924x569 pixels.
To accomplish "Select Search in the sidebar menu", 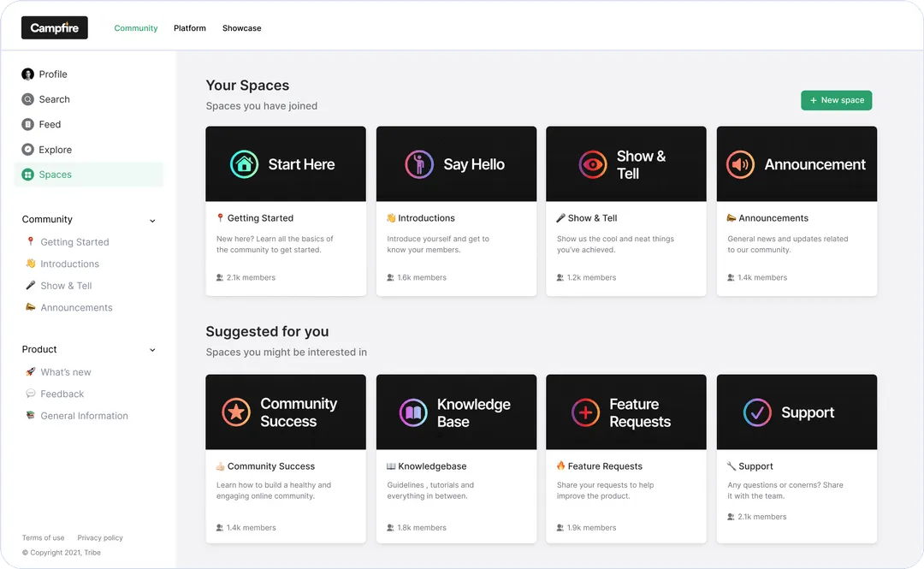I will pos(88,99).
